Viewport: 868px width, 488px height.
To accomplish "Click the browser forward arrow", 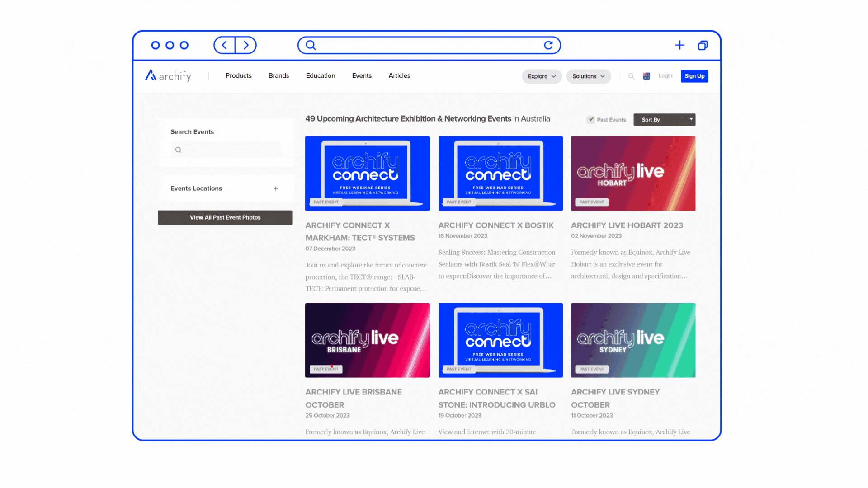I will [x=246, y=45].
